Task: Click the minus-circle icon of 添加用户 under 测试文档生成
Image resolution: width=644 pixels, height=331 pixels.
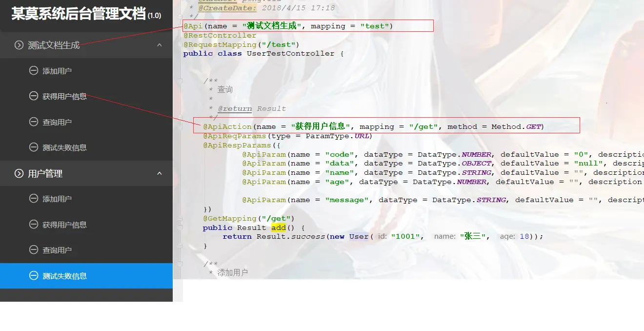Action: pyautogui.click(x=34, y=71)
